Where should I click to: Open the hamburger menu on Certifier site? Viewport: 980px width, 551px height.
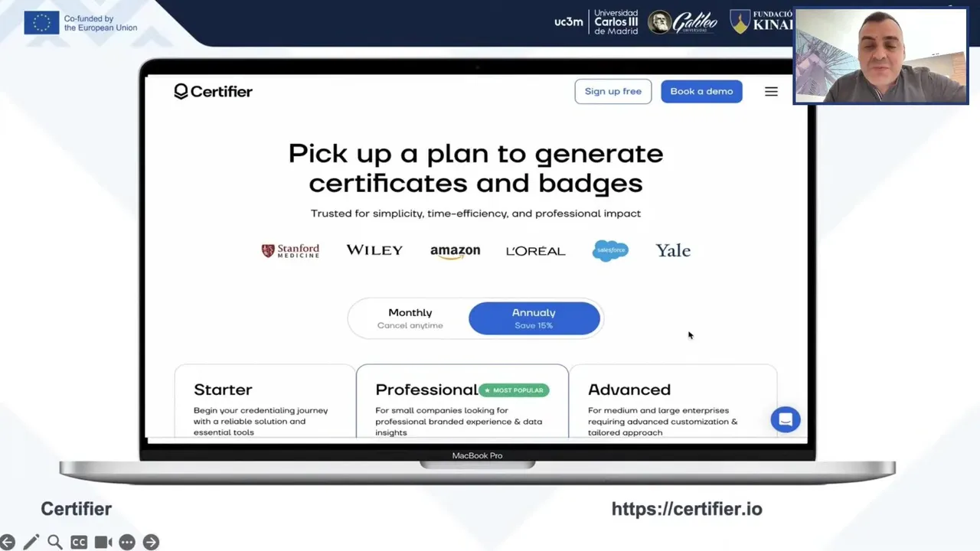click(771, 91)
